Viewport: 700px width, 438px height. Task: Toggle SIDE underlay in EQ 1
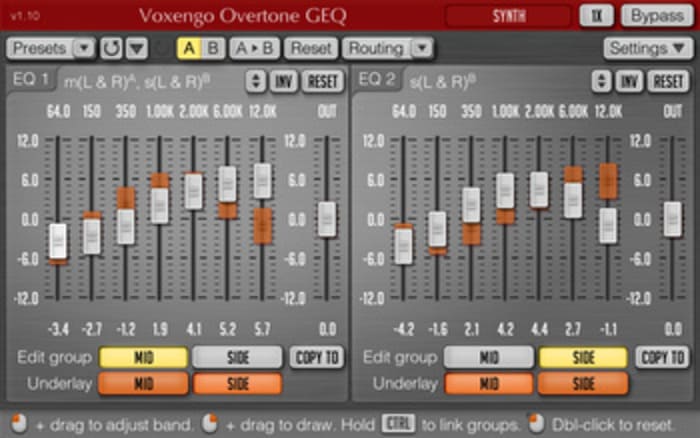pos(238,384)
